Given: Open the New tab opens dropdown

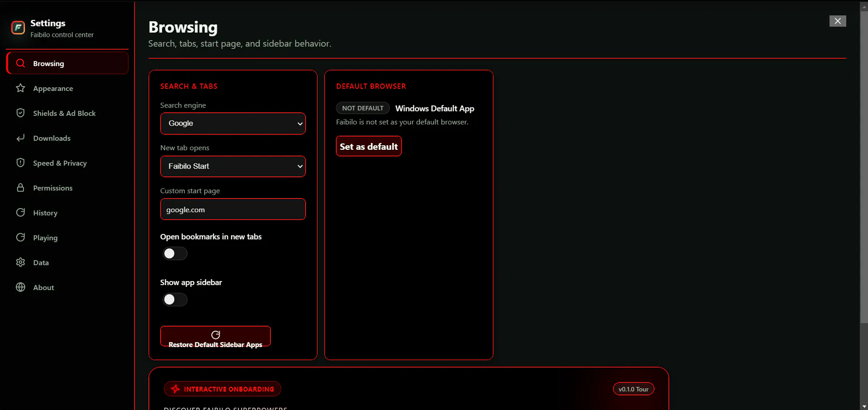Looking at the screenshot, I should 233,167.
